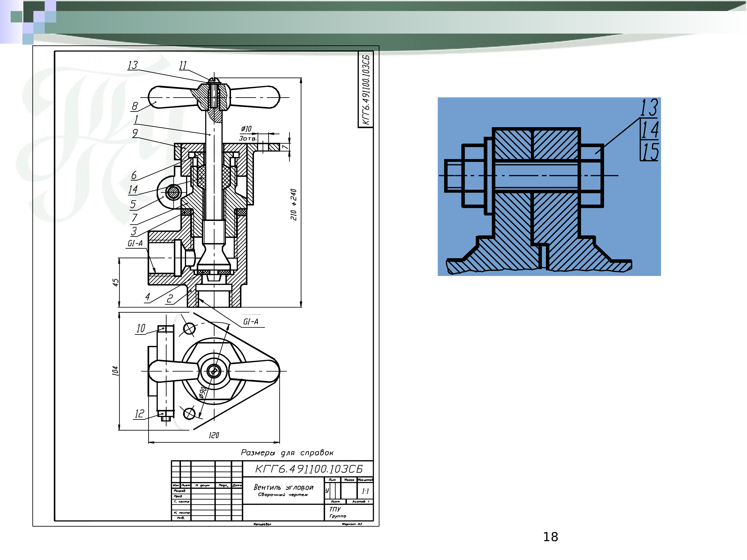This screenshot has width=747, height=560.
Task: Click callout number 14 on section view
Action: pyautogui.click(x=133, y=189)
